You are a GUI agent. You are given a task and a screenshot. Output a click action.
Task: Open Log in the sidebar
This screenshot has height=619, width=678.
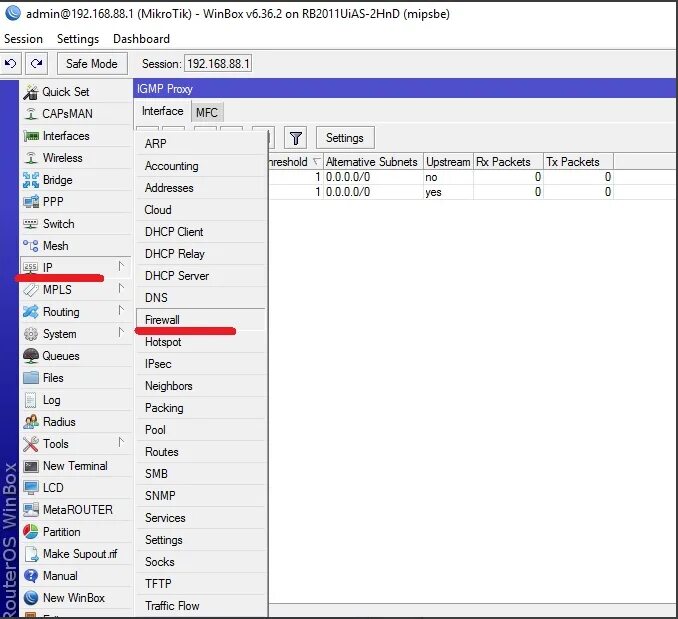(76, 400)
